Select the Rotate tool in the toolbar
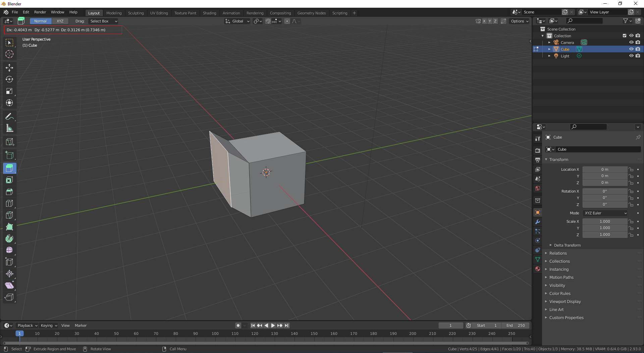Image resolution: width=644 pixels, height=353 pixels. pos(9,80)
